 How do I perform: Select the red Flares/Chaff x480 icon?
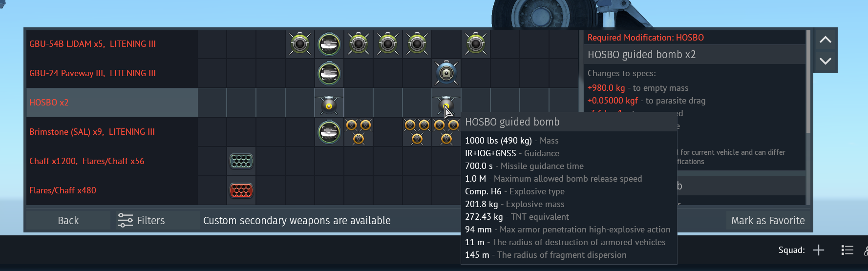[x=241, y=190]
